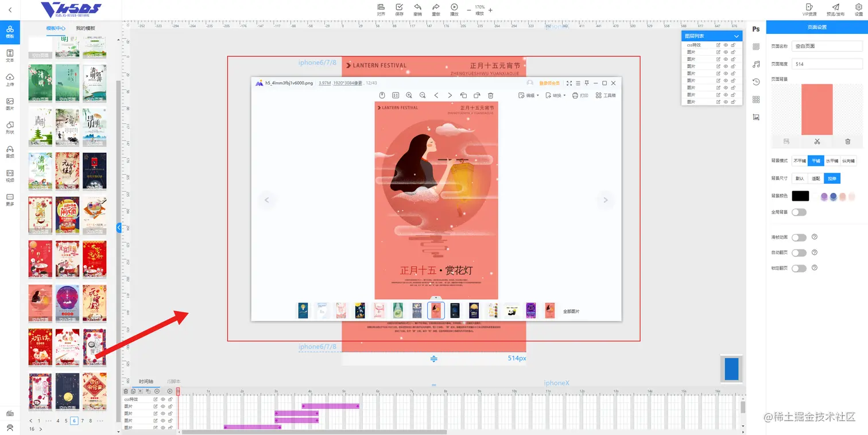868x435 pixels.
Task: Open the black 背景颜色 color swatch
Action: point(800,196)
